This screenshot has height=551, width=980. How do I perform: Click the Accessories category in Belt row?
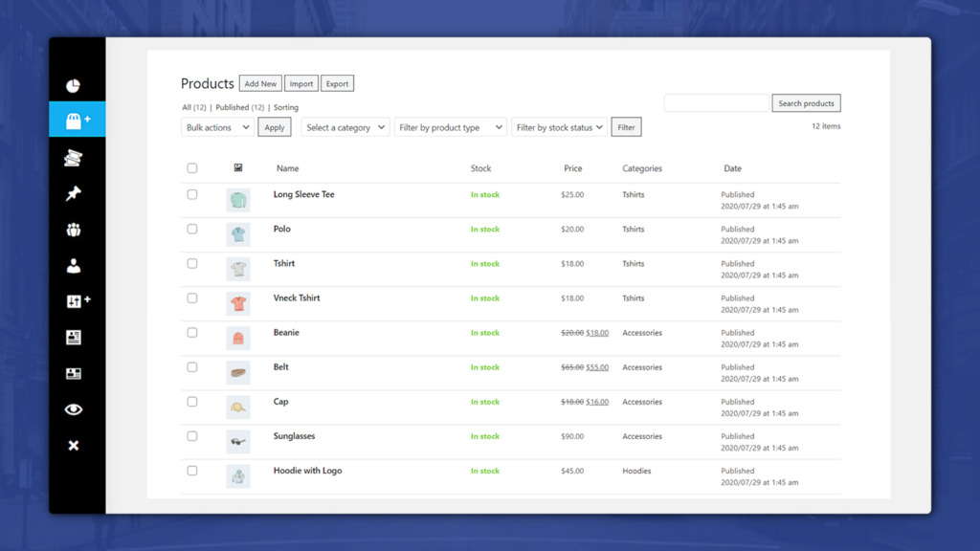(642, 367)
